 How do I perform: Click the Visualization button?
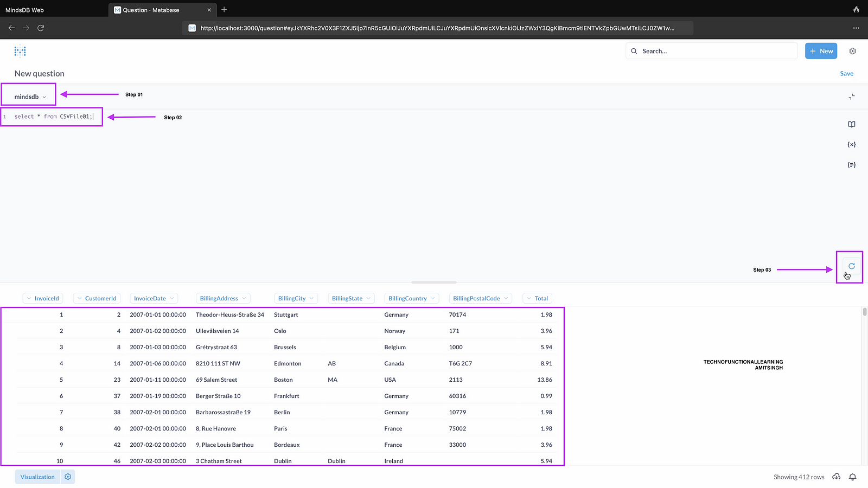tap(37, 477)
